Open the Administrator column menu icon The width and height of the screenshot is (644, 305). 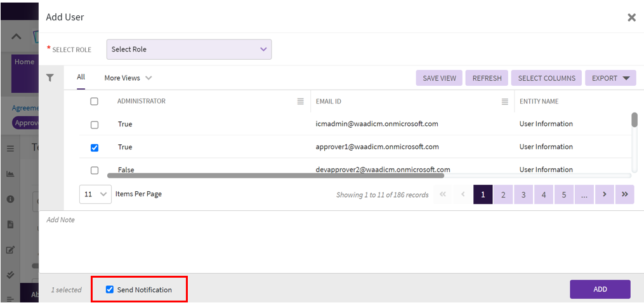(x=301, y=102)
